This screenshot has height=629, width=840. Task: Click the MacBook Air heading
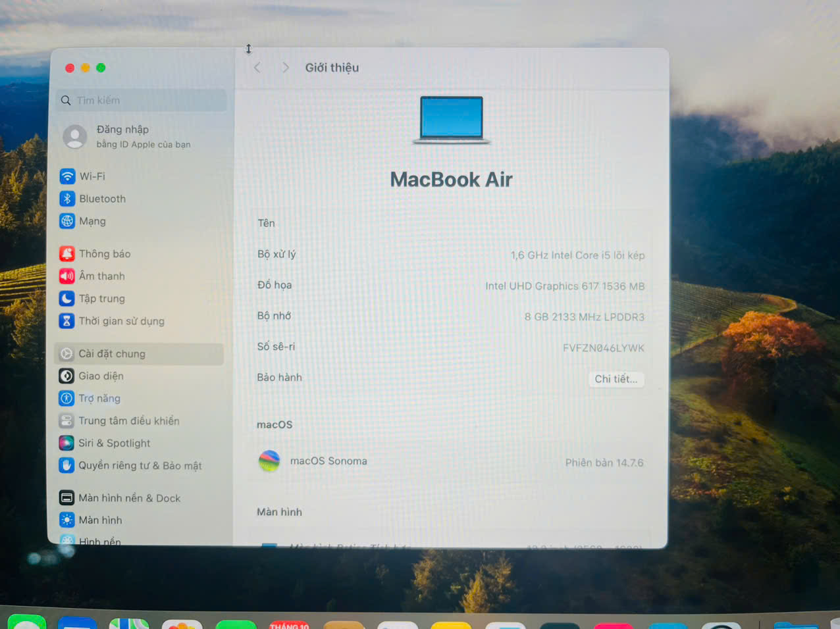coord(452,180)
